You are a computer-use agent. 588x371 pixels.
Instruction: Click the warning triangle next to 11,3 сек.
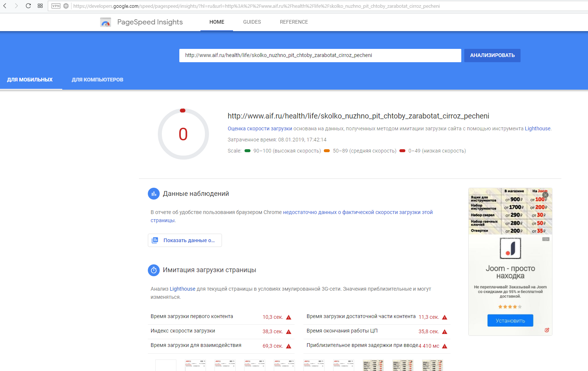coord(445,317)
